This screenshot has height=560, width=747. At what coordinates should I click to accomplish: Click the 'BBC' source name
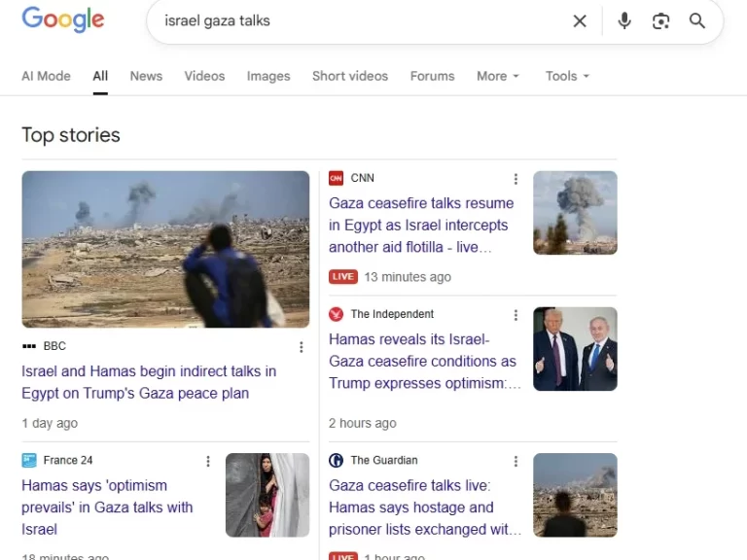point(54,346)
